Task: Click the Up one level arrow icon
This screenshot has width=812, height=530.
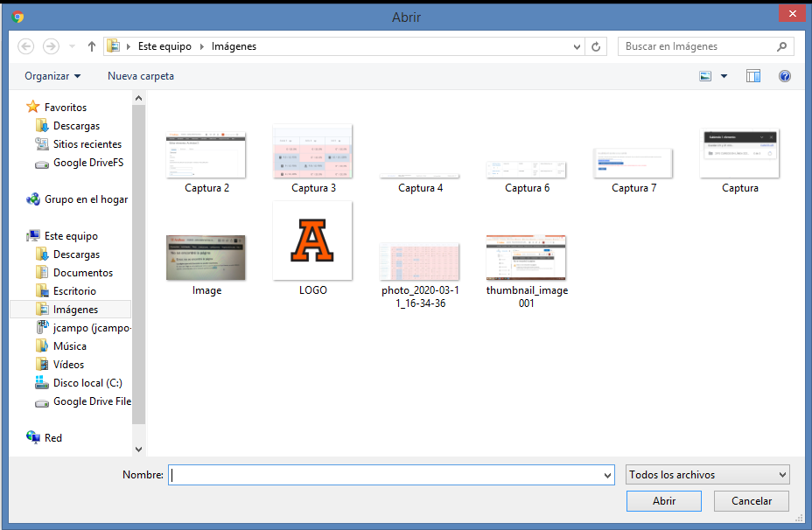Action: click(91, 46)
